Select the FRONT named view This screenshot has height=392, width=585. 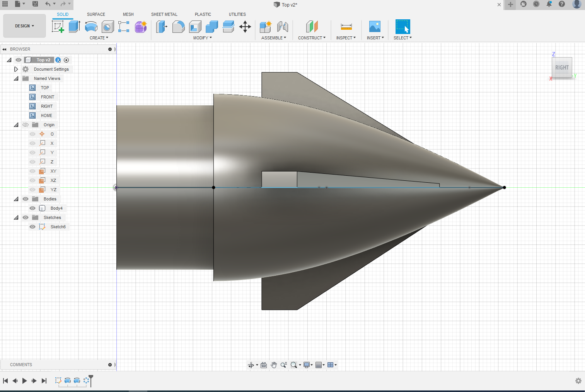click(48, 97)
